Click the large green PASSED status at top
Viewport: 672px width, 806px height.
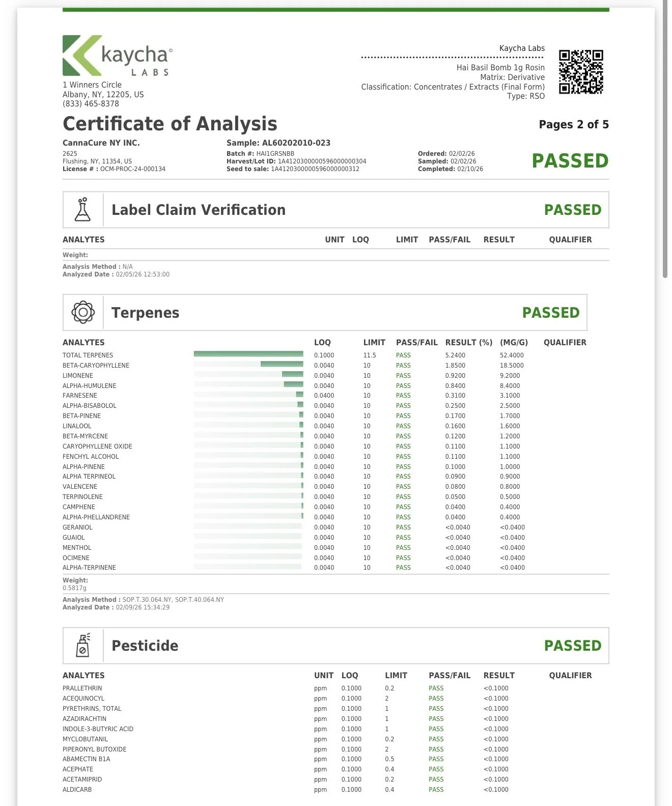coord(570,161)
